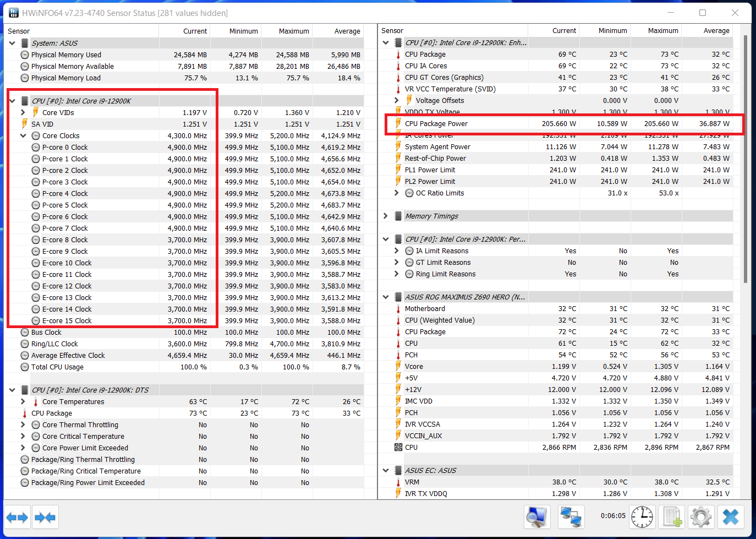Expand the Core VIDs row
This screenshot has width=756, height=539.
pyautogui.click(x=23, y=112)
